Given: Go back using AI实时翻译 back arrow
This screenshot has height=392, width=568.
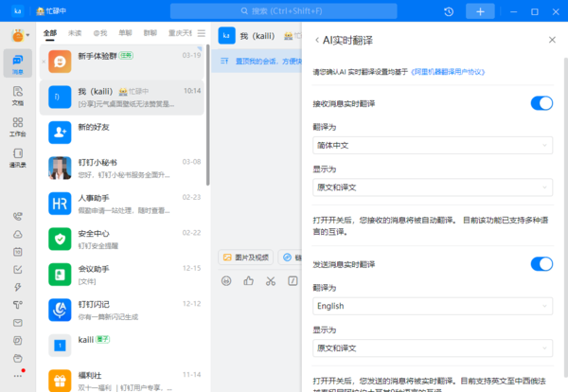Looking at the screenshot, I should (x=316, y=40).
